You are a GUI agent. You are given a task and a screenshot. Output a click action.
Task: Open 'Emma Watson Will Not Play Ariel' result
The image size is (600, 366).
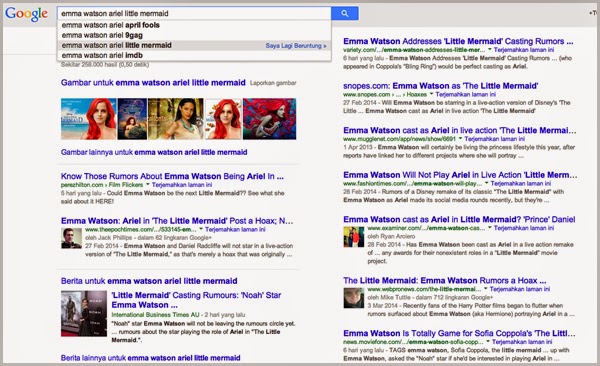click(x=460, y=175)
